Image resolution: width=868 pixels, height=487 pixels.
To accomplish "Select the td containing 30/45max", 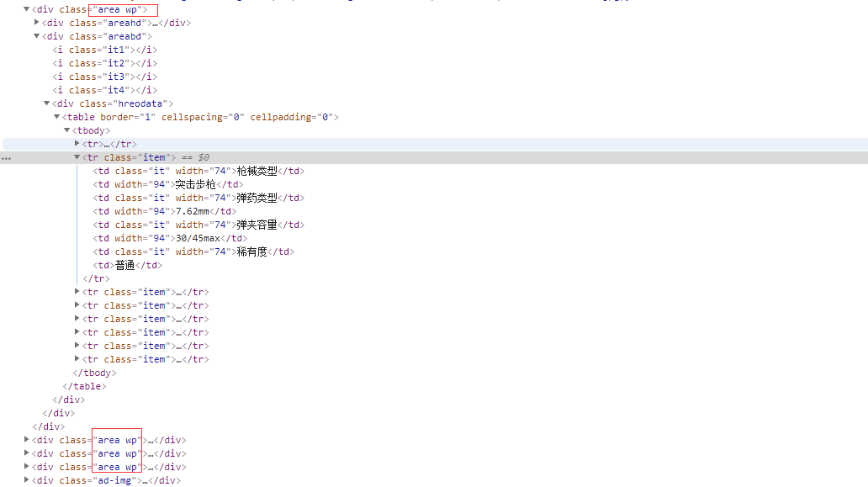I will [x=170, y=238].
